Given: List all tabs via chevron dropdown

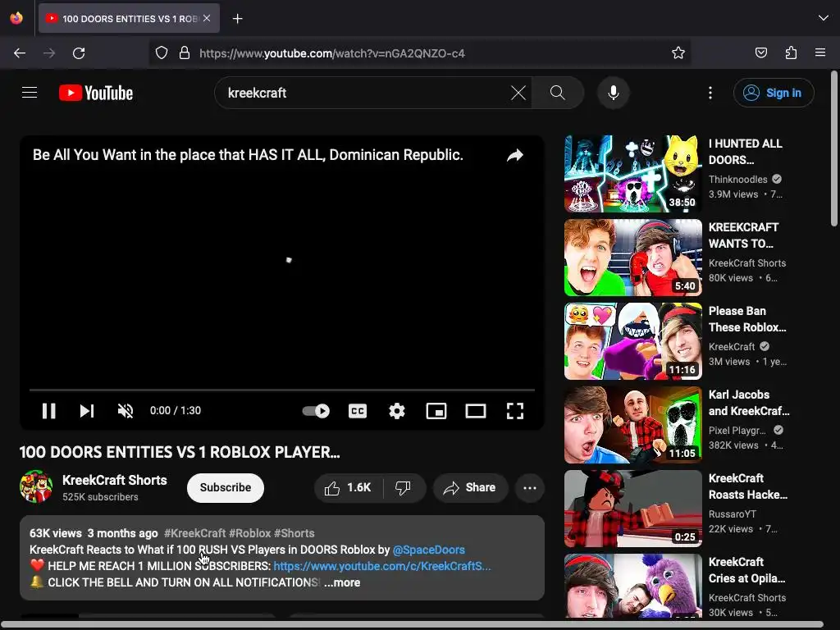Looking at the screenshot, I should click(x=824, y=18).
